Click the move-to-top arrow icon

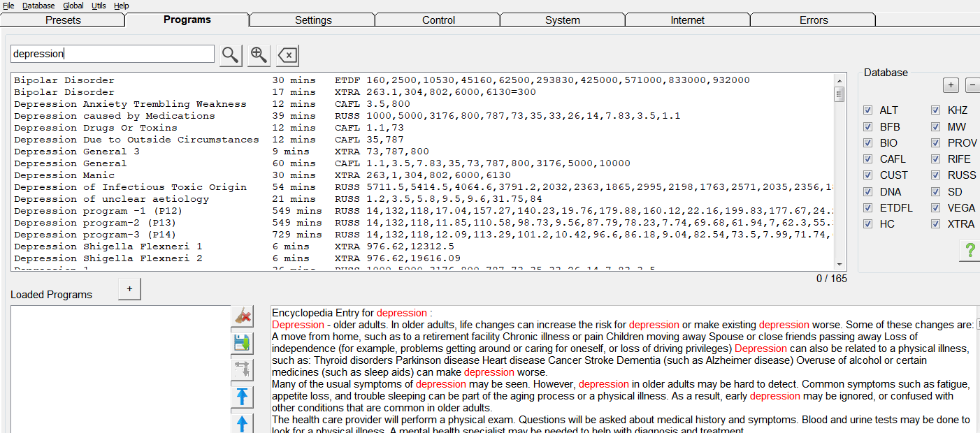tap(242, 397)
